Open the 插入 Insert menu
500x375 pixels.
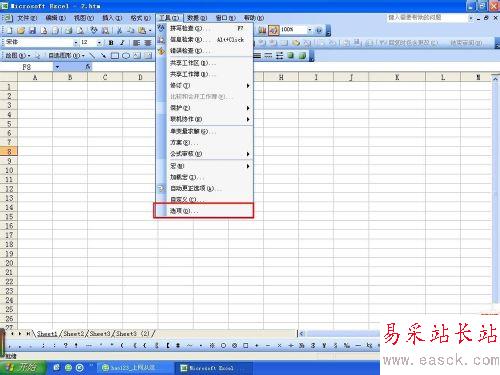click(112, 18)
